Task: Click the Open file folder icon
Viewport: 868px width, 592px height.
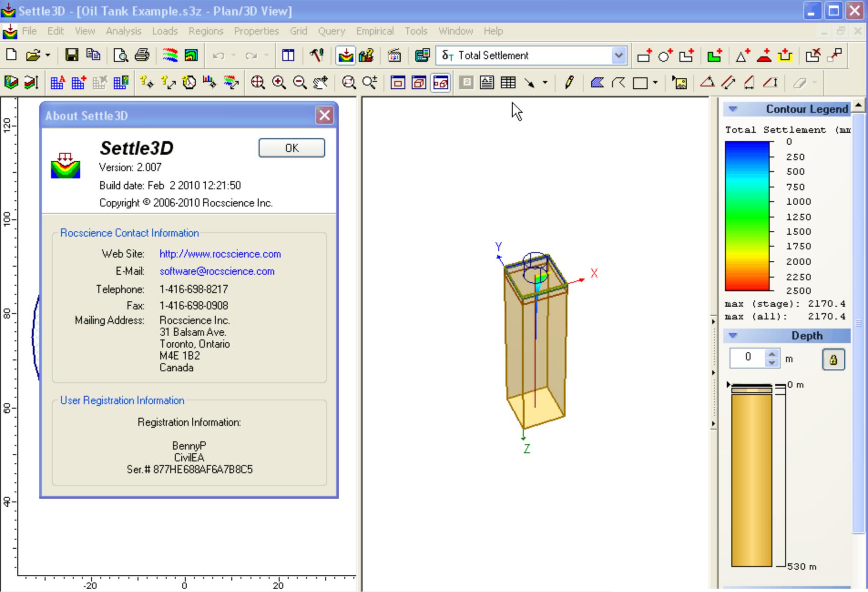Action: pyautogui.click(x=33, y=56)
